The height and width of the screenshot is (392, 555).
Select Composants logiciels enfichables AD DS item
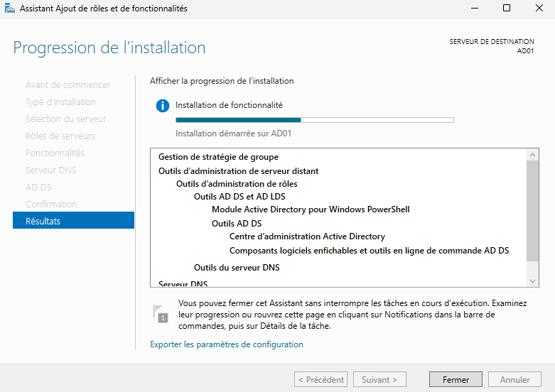pos(369,251)
